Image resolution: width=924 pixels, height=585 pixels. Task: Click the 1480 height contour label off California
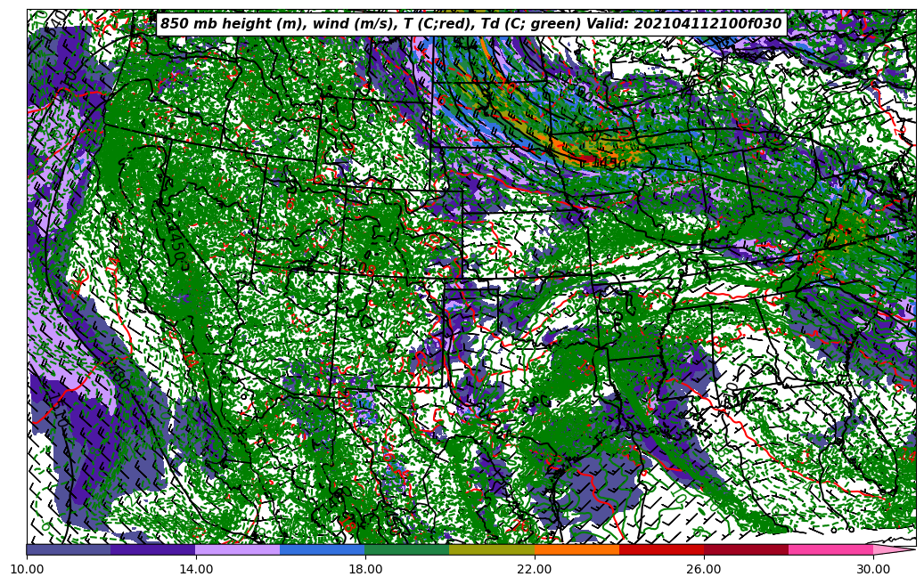117,375
